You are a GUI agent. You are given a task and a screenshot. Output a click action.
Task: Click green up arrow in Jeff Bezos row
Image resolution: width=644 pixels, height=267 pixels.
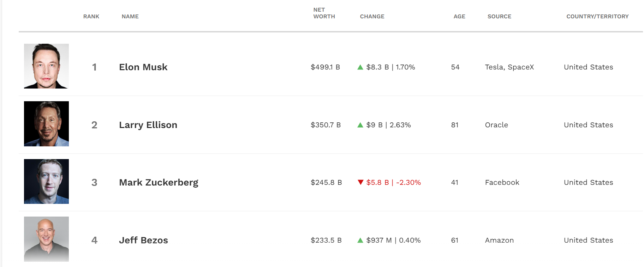tap(360, 240)
